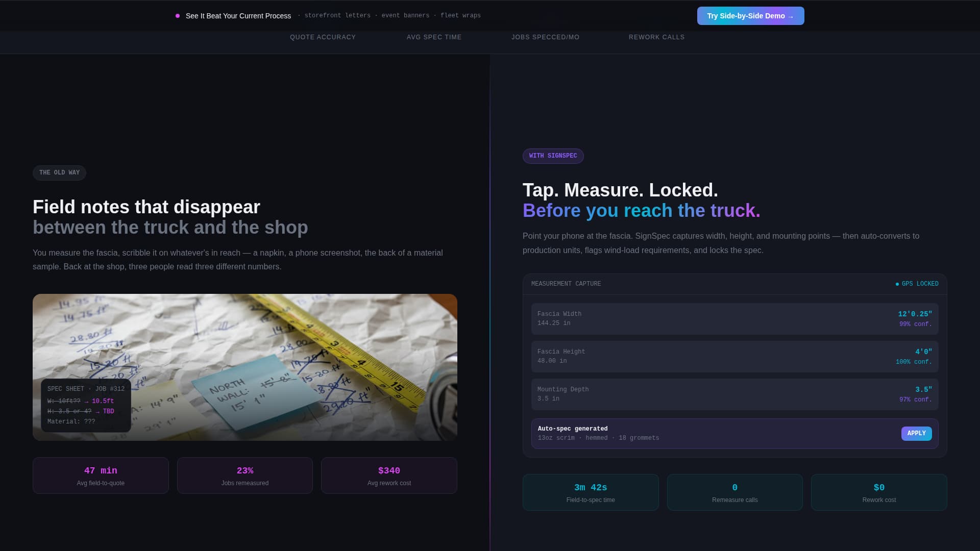
Task: Select the WITH SIGNSPEC badge
Action: [x=553, y=156]
